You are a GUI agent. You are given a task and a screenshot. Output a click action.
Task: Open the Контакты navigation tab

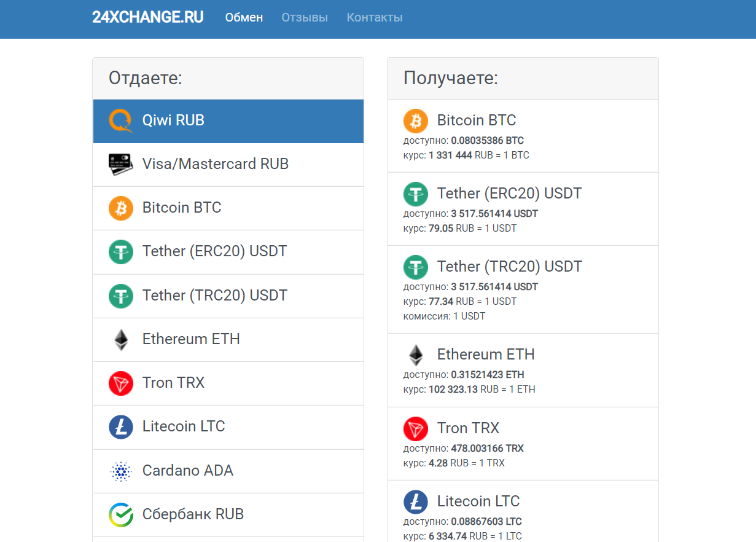[375, 17]
